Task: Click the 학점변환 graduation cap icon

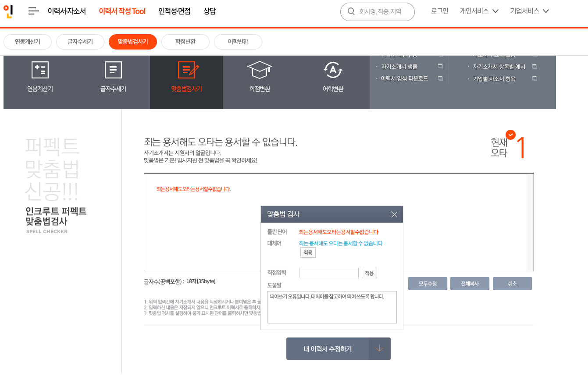Action: click(259, 69)
